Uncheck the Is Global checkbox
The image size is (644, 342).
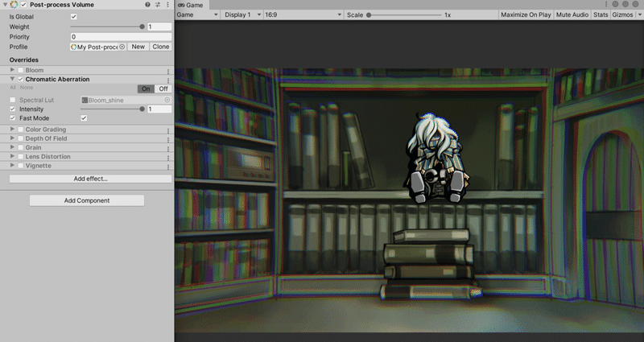coord(74,16)
